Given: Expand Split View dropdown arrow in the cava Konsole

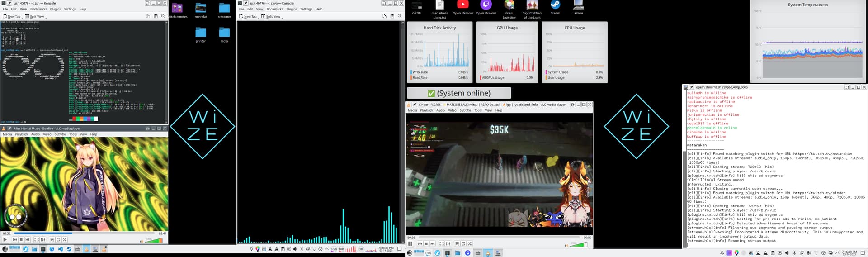Looking at the screenshot, I should tap(283, 18).
